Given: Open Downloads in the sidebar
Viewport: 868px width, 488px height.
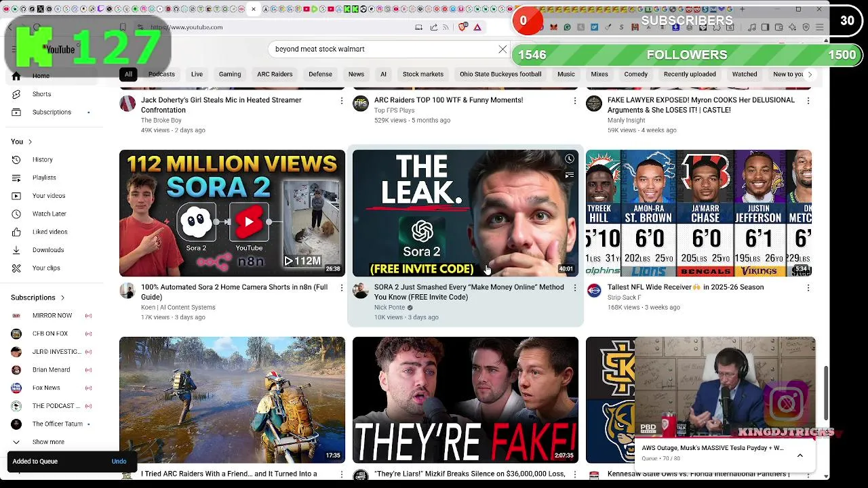Looking at the screenshot, I should [48, 250].
